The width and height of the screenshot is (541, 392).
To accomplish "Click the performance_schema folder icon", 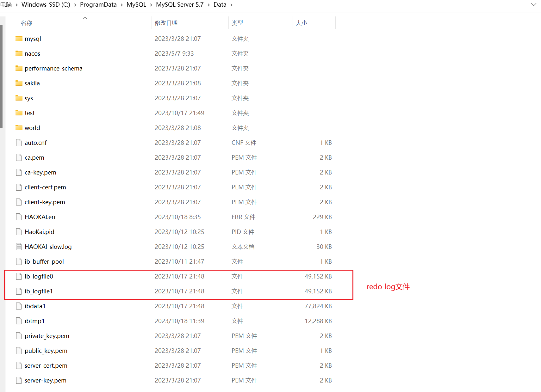I will point(19,68).
